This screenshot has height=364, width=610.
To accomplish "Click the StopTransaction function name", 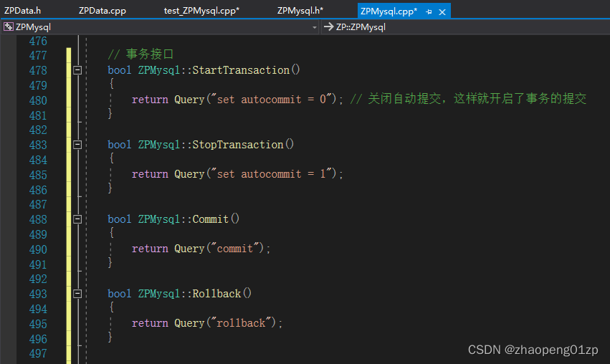I will (x=238, y=145).
